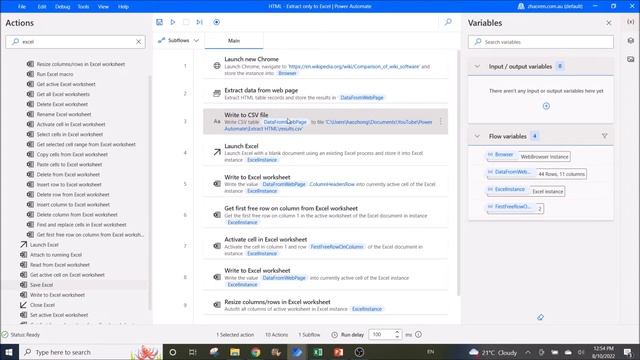The height and width of the screenshot is (360, 640).
Task: Select Rename Excel worksheet action
Action: [x=64, y=114]
